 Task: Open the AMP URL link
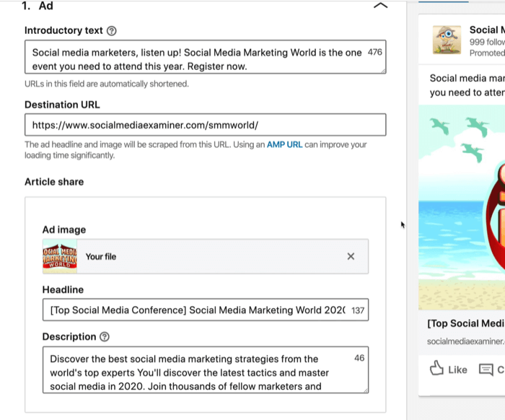(284, 144)
